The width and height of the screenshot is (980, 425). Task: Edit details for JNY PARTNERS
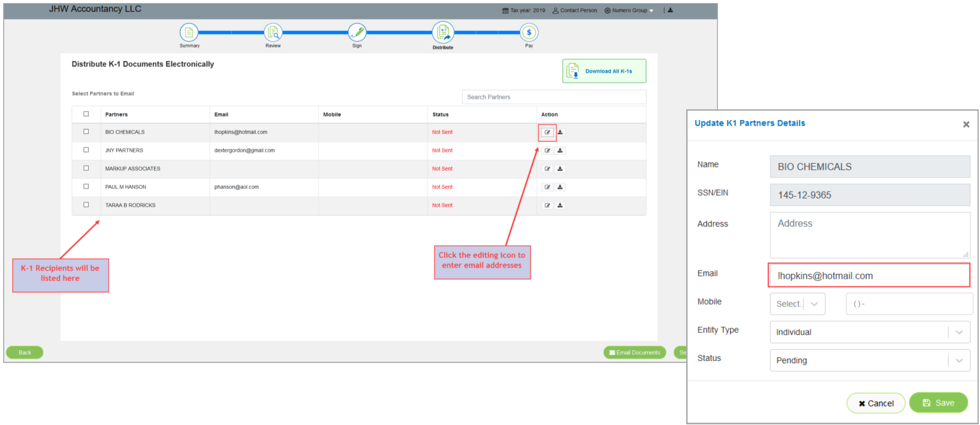pos(548,151)
